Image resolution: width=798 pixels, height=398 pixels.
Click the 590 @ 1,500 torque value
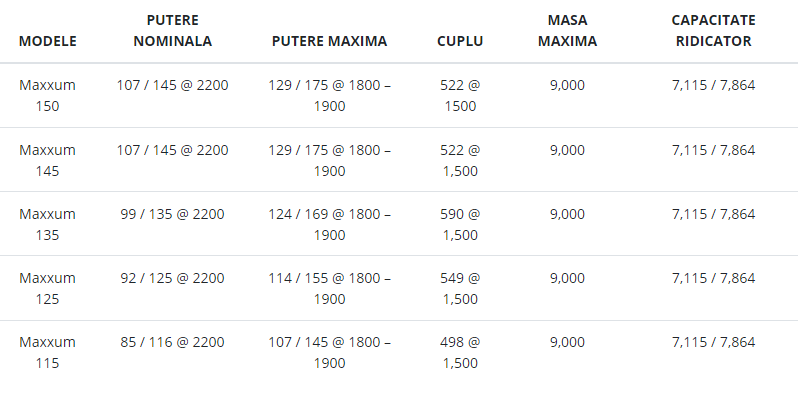(460, 224)
